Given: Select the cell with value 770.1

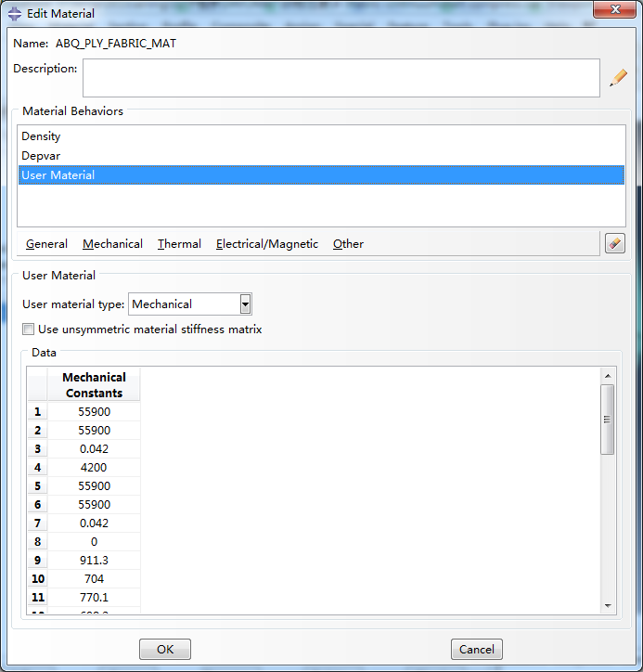Looking at the screenshot, I should pyautogui.click(x=95, y=598).
